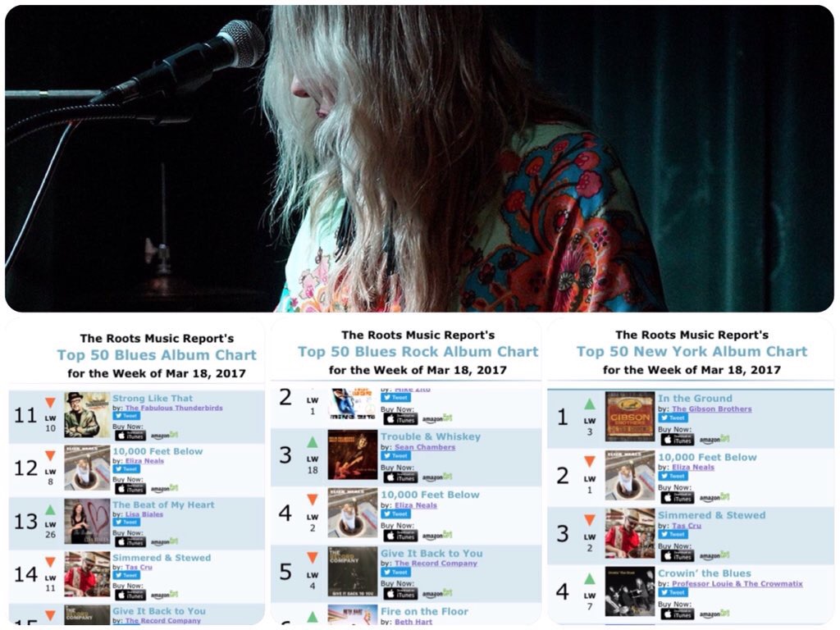This screenshot has height=630, width=840.
Task: Open The Gibson Brothers artist link
Action: click(x=711, y=409)
